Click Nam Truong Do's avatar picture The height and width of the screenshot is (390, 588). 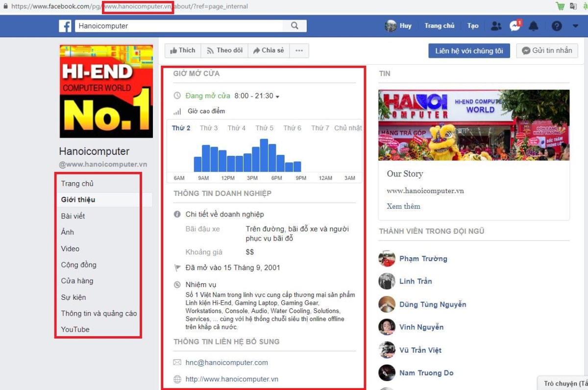tap(387, 373)
